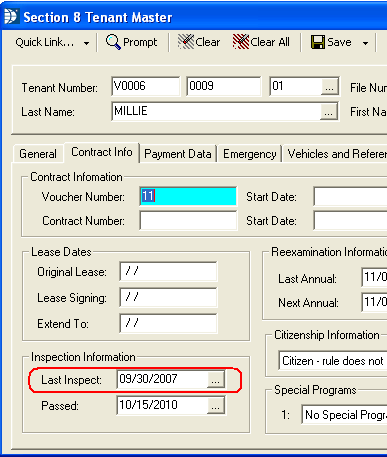
Task: Click the Original Lease date field
Action: click(168, 271)
